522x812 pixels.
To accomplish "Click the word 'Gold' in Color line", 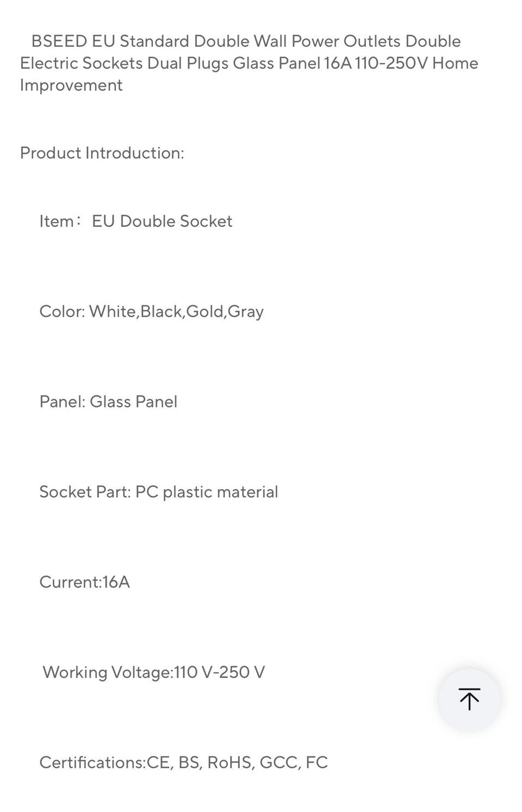I will pyautogui.click(x=205, y=311).
